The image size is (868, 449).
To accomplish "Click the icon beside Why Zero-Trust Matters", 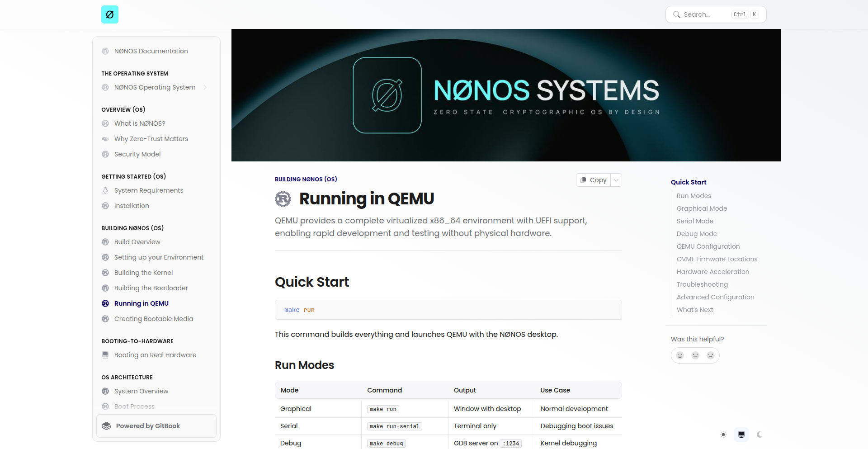I will pos(105,139).
